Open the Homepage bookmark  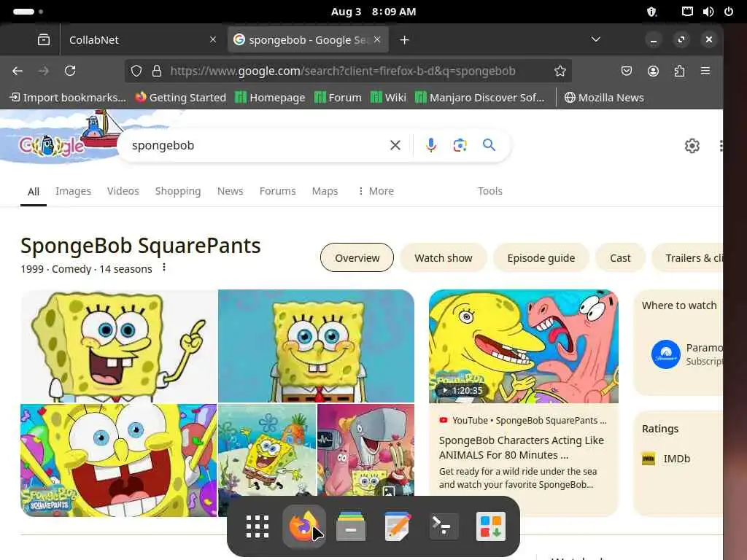[270, 97]
